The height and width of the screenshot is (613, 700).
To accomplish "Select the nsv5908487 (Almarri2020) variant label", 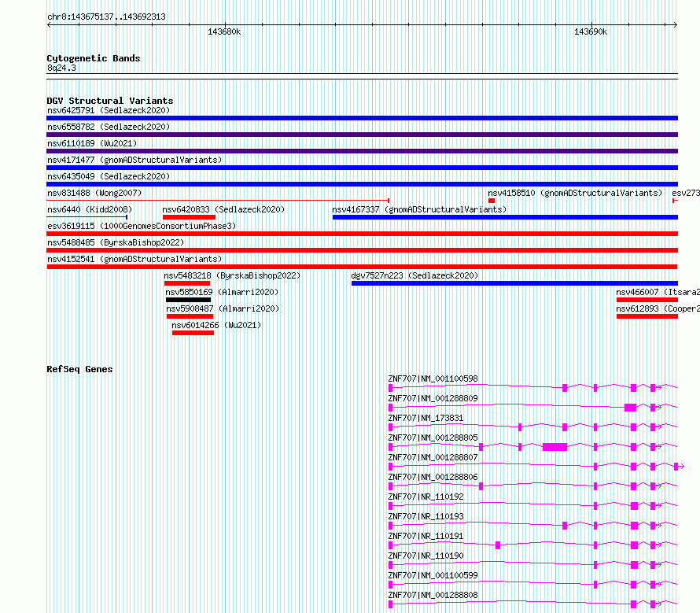I will click(223, 308).
